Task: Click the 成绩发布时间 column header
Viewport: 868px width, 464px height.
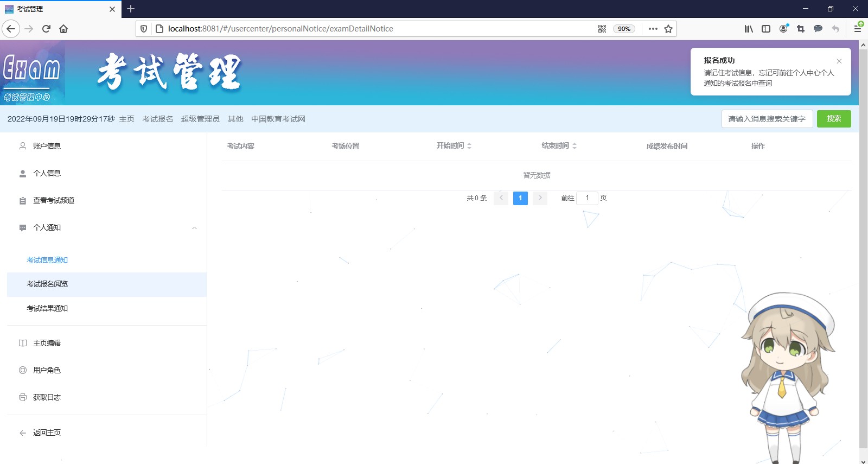Action: 667,146
